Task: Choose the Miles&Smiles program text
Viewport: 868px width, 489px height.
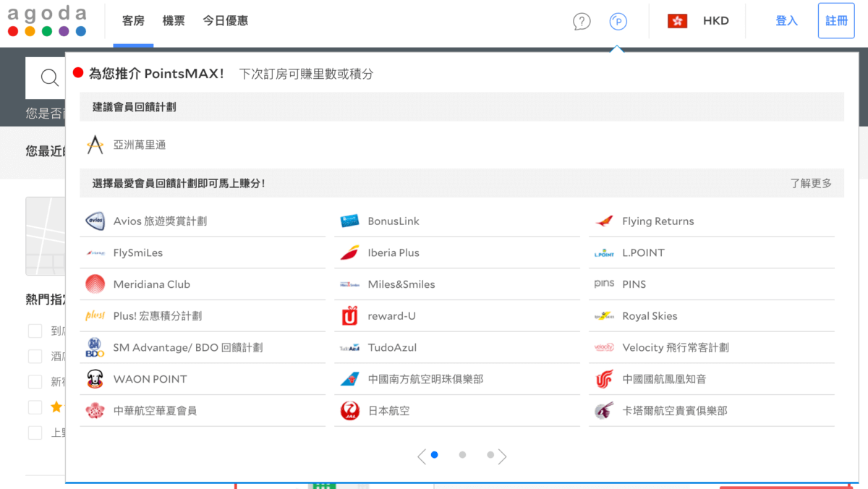Action: pyautogui.click(x=401, y=284)
